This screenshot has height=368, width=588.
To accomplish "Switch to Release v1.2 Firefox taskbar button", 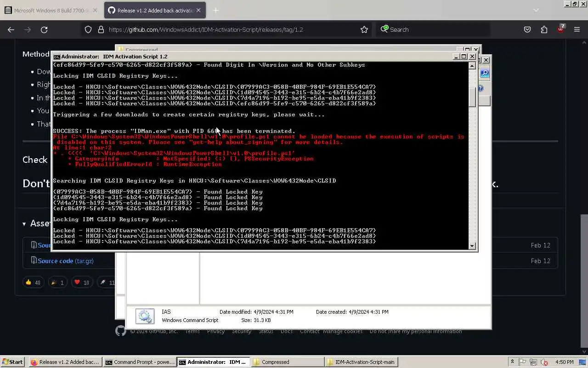I will point(65,362).
